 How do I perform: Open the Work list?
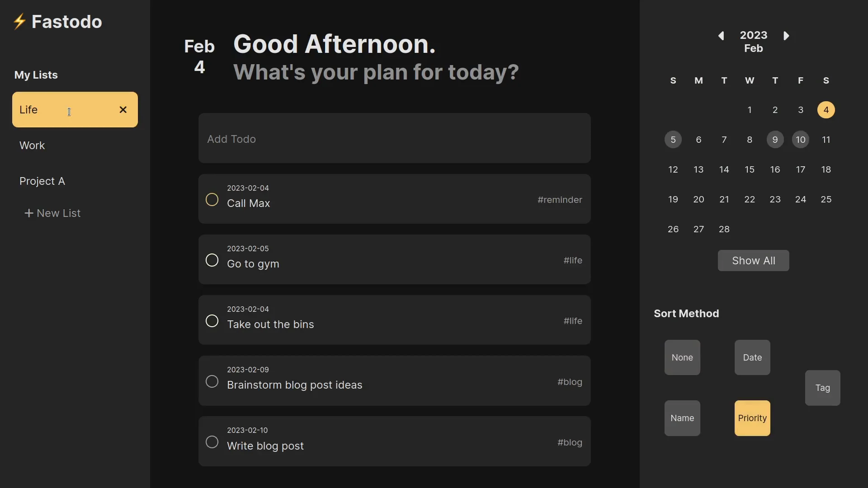32,145
